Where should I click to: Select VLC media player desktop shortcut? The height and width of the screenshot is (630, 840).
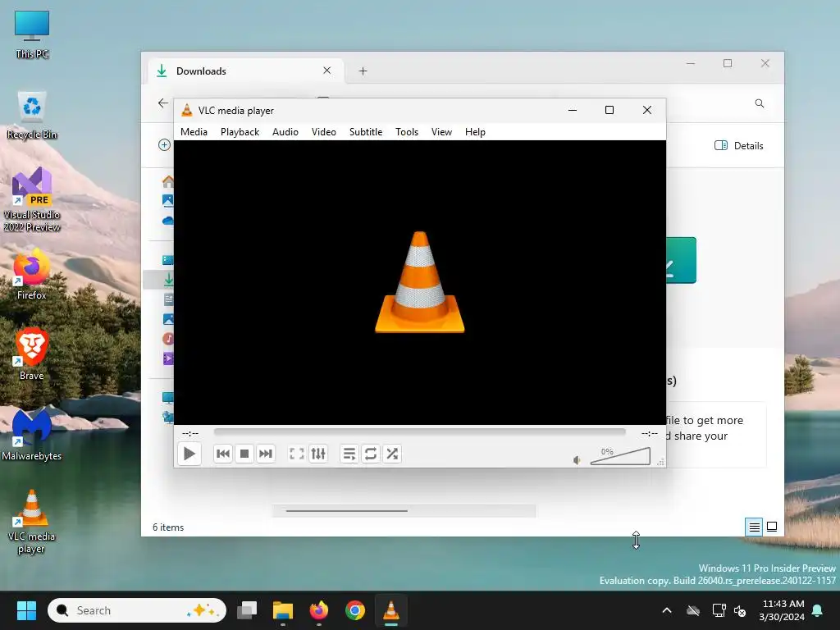coord(32,521)
